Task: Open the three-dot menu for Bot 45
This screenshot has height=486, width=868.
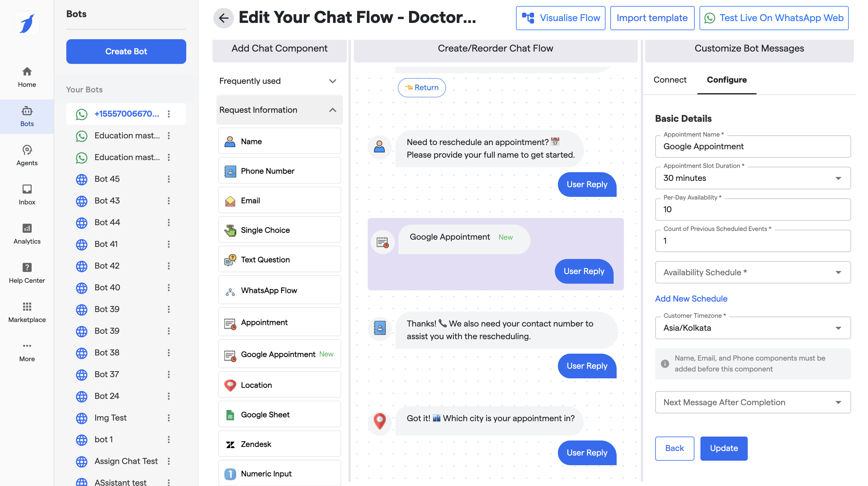Action: pyautogui.click(x=169, y=179)
